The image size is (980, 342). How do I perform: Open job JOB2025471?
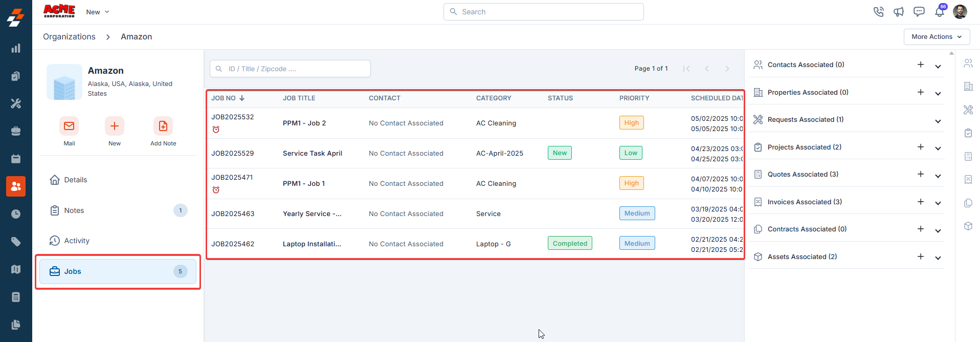(x=232, y=177)
